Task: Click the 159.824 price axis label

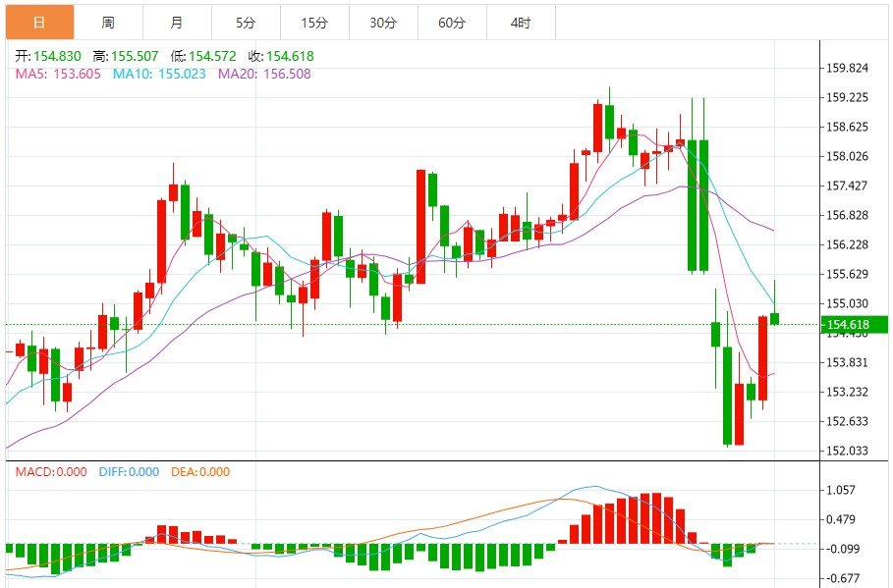Action: tap(848, 68)
